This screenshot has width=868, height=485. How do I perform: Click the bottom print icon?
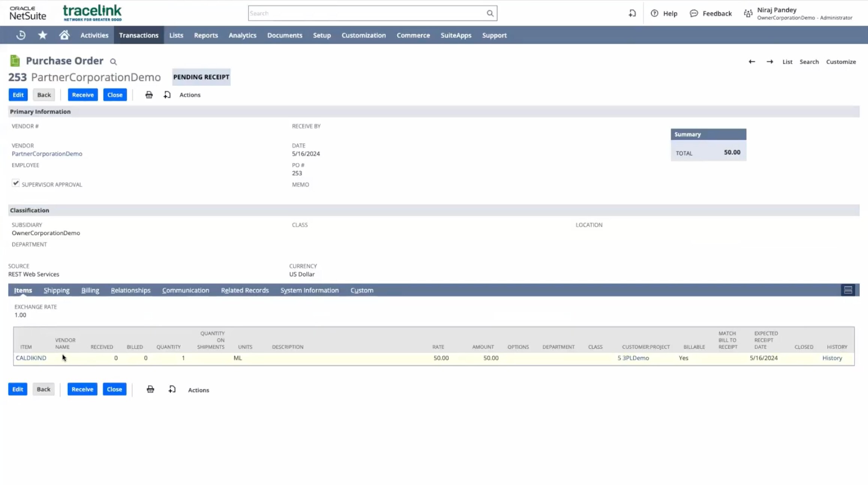coord(150,389)
